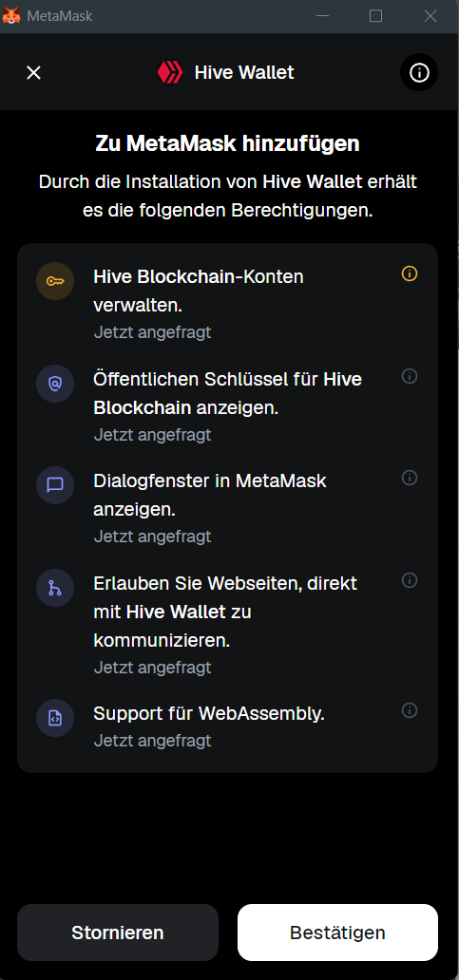The height and width of the screenshot is (980, 459).
Task: Select the Hive Blockchain-Konten verwalten permission text
Action: click(x=199, y=291)
